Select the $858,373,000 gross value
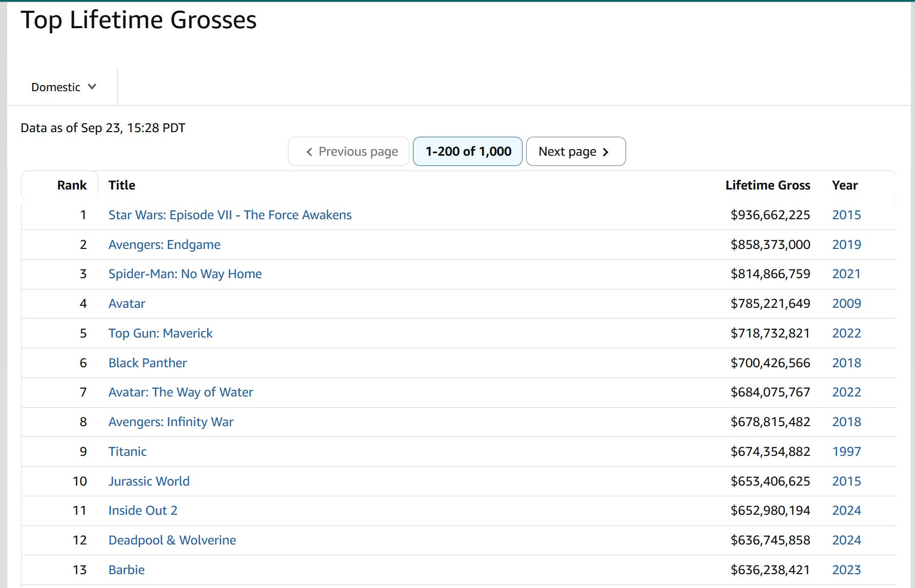The width and height of the screenshot is (915, 588). (770, 245)
